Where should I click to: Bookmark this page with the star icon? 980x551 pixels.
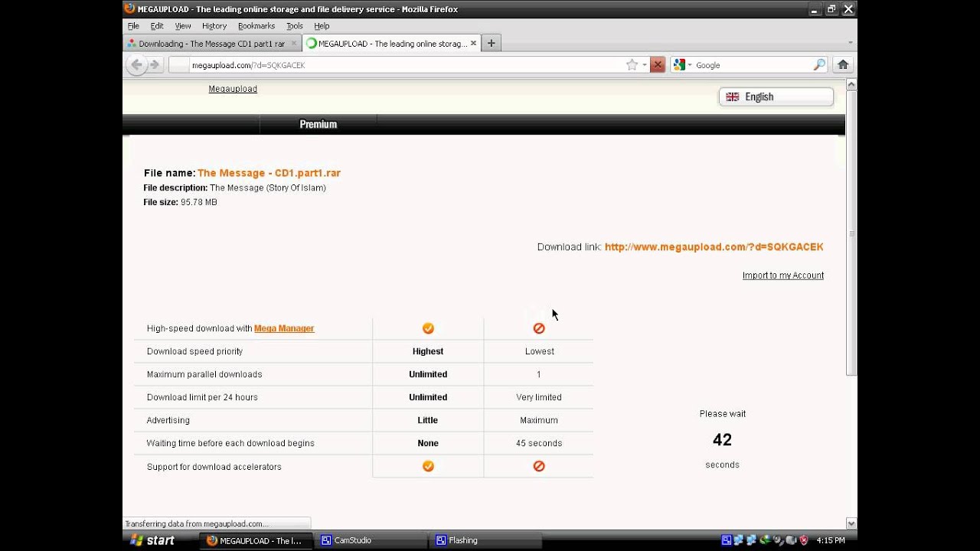(x=632, y=65)
